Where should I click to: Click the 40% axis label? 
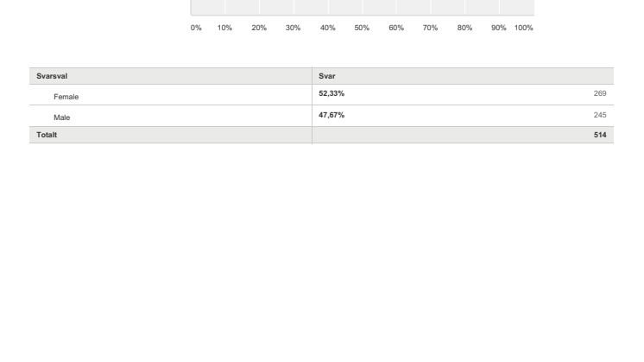point(327,29)
